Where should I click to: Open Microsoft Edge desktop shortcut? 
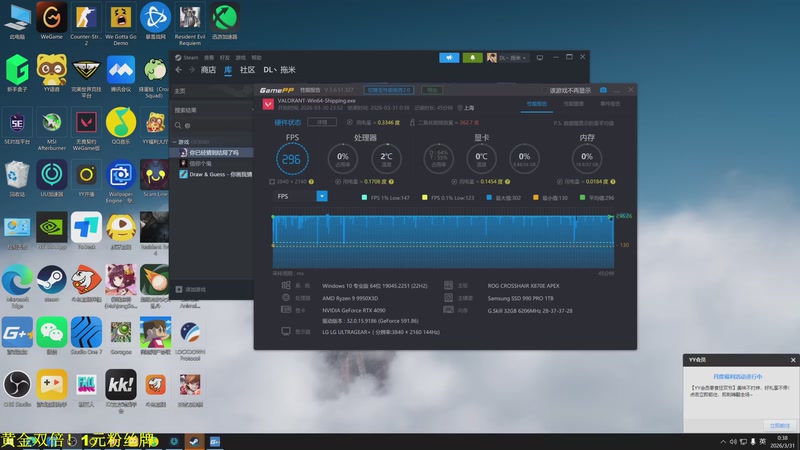coord(17,286)
